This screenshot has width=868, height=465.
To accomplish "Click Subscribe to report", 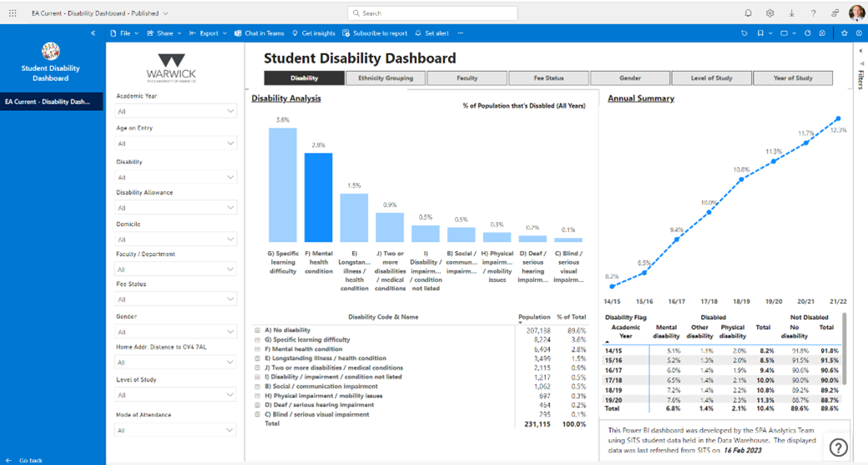I will tap(375, 33).
